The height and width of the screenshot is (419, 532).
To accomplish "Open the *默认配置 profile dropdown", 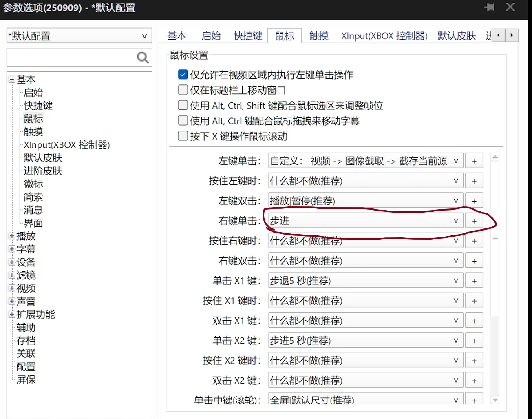I will [x=79, y=36].
